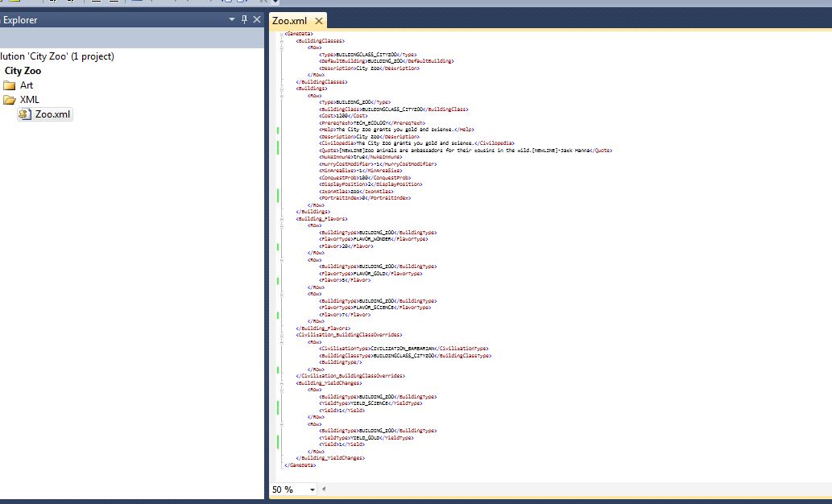The width and height of the screenshot is (832, 504).
Task: Click the empty <BuildingType/> tag line
Action: click(340, 362)
